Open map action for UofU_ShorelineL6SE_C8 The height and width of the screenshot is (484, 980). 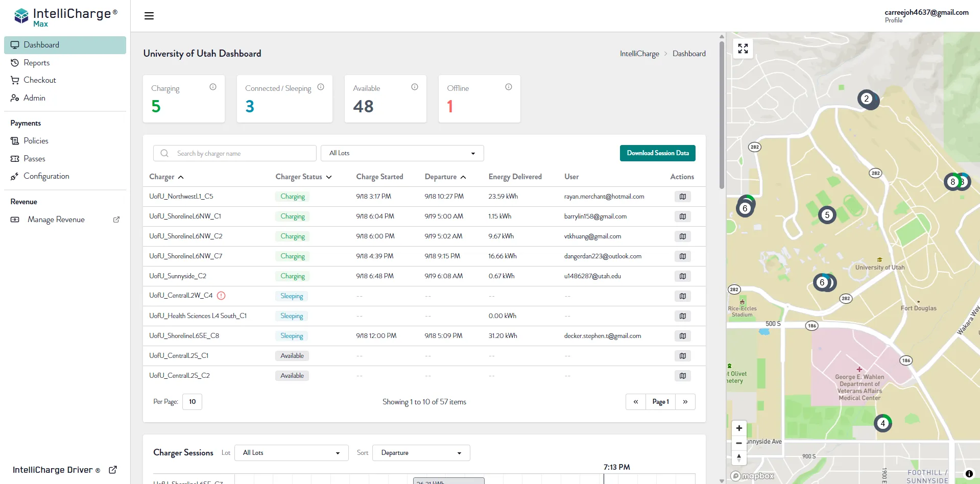tap(683, 336)
